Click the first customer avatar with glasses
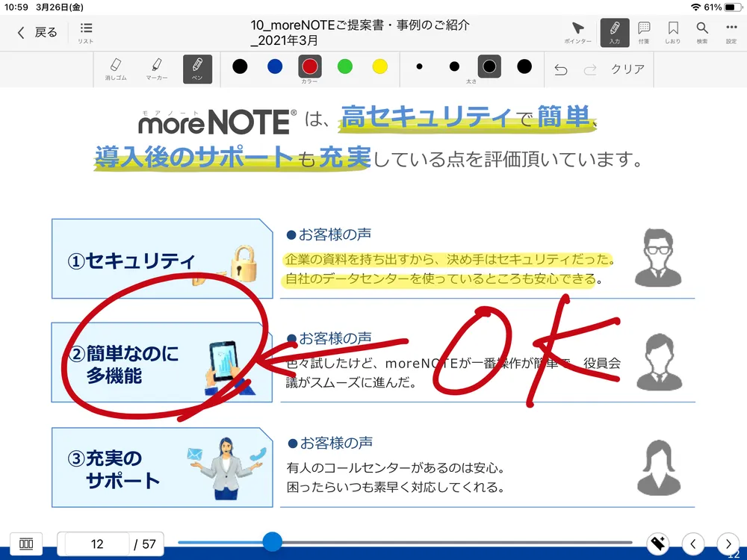The width and height of the screenshot is (747, 560). click(658, 258)
